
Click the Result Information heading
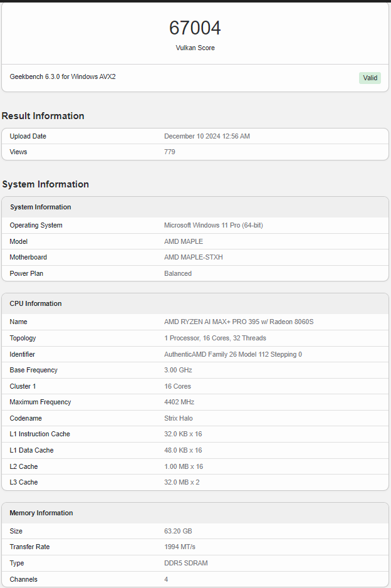[x=43, y=116]
